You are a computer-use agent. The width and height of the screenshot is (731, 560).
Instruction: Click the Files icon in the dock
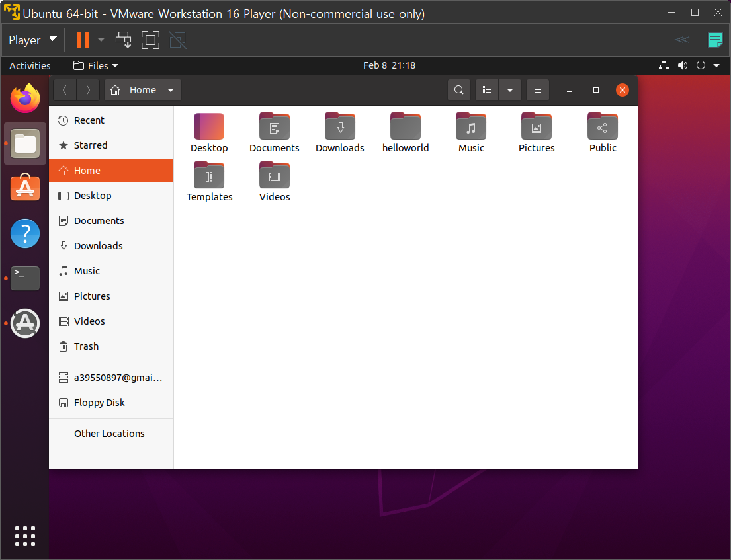click(25, 143)
